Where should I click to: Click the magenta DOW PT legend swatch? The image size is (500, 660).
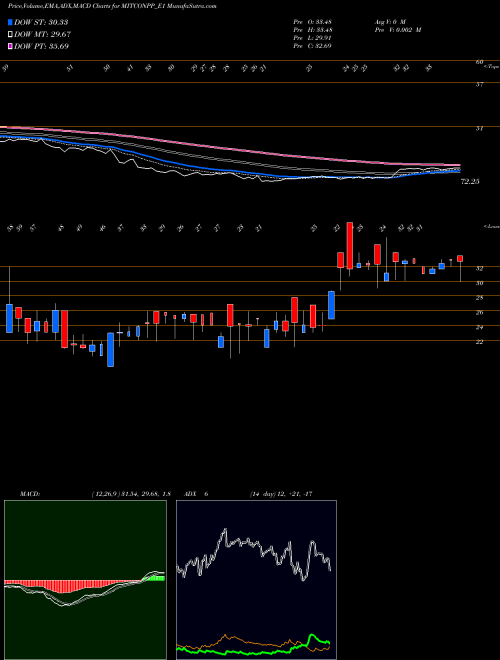(10, 46)
